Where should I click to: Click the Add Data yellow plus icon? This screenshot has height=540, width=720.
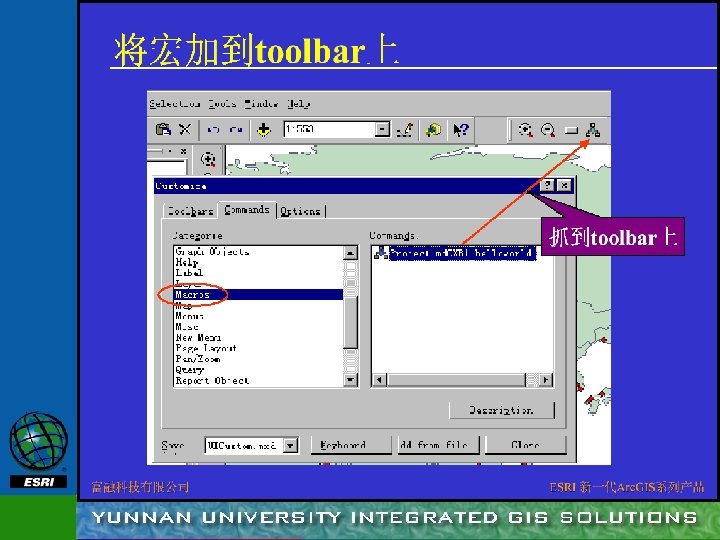click(264, 130)
